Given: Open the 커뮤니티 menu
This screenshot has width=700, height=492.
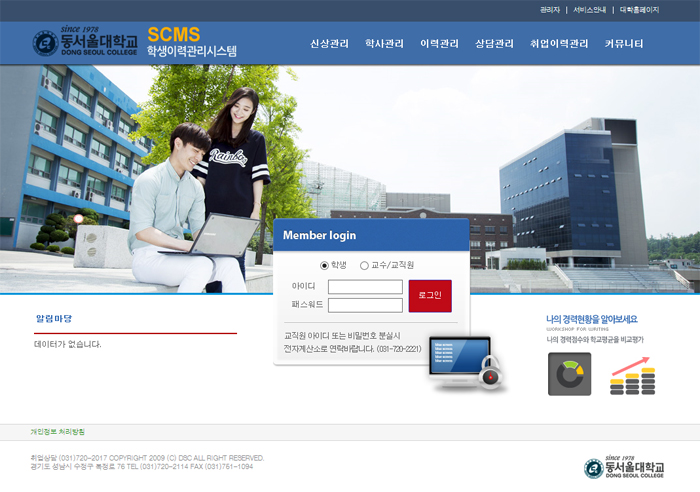Looking at the screenshot, I should pos(624,44).
